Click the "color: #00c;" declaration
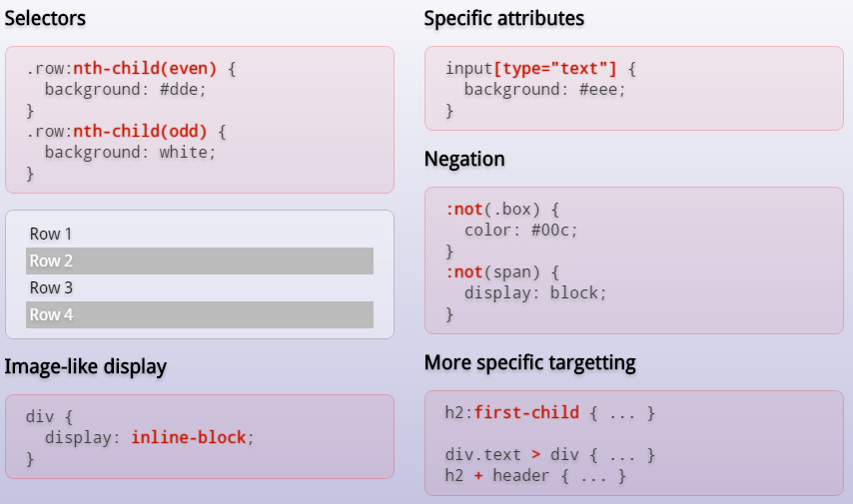853x504 pixels. [520, 231]
